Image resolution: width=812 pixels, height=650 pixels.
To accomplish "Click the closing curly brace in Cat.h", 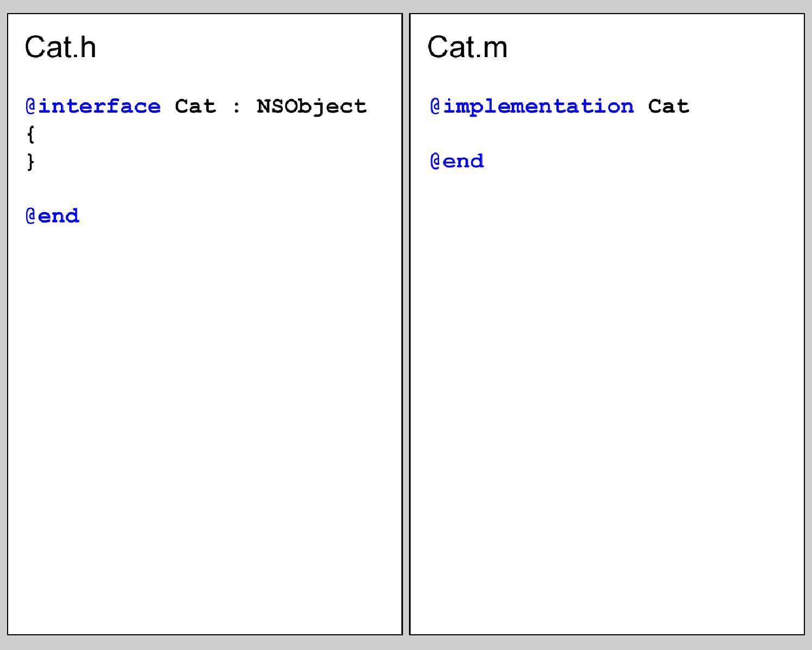I will pyautogui.click(x=30, y=162).
